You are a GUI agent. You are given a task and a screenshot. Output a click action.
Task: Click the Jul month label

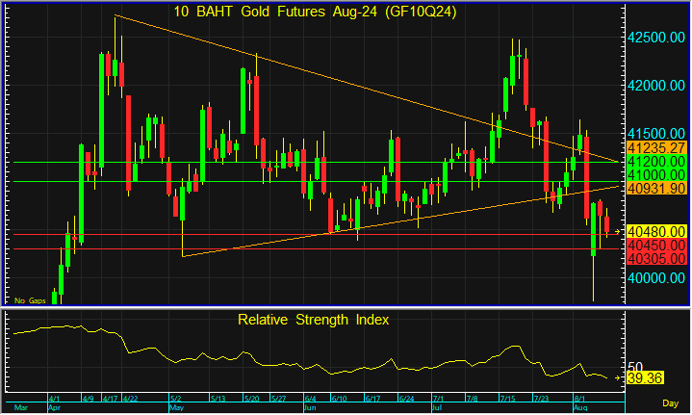pos(437,409)
